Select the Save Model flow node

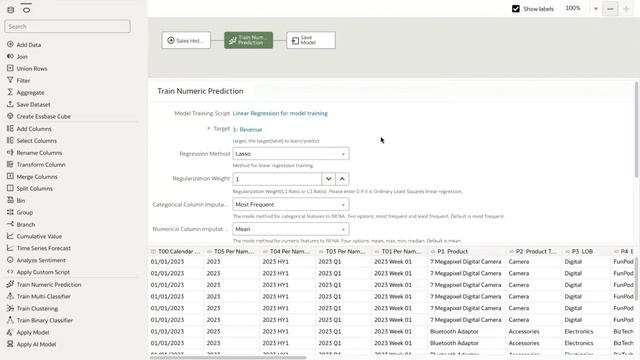click(311, 40)
